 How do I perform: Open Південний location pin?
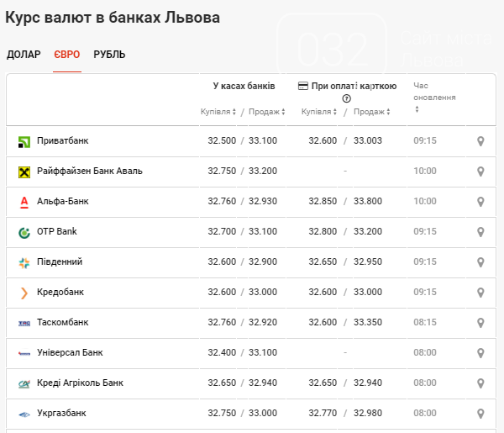480,262
